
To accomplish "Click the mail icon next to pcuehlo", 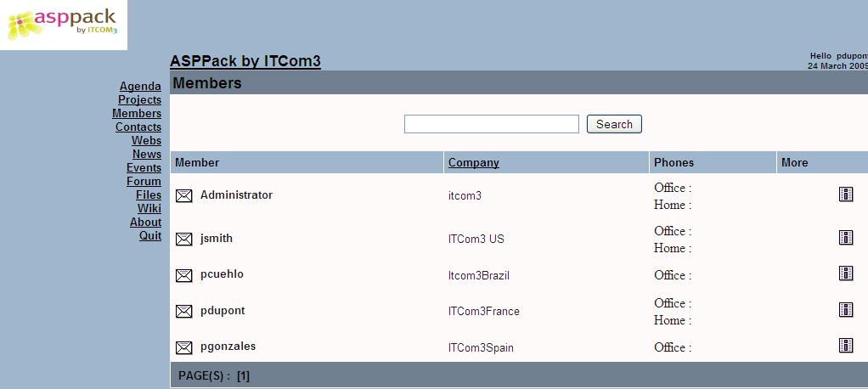I will 183,275.
